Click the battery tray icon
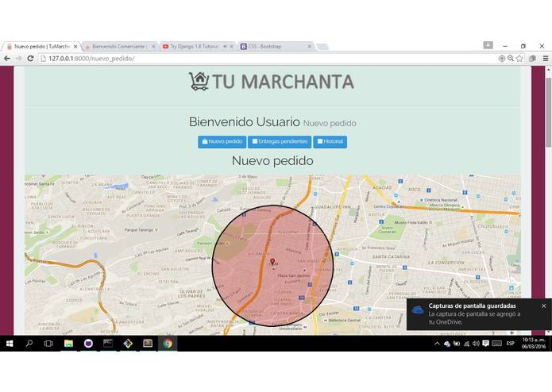Screen dimensions: 552x392 (x=457, y=344)
